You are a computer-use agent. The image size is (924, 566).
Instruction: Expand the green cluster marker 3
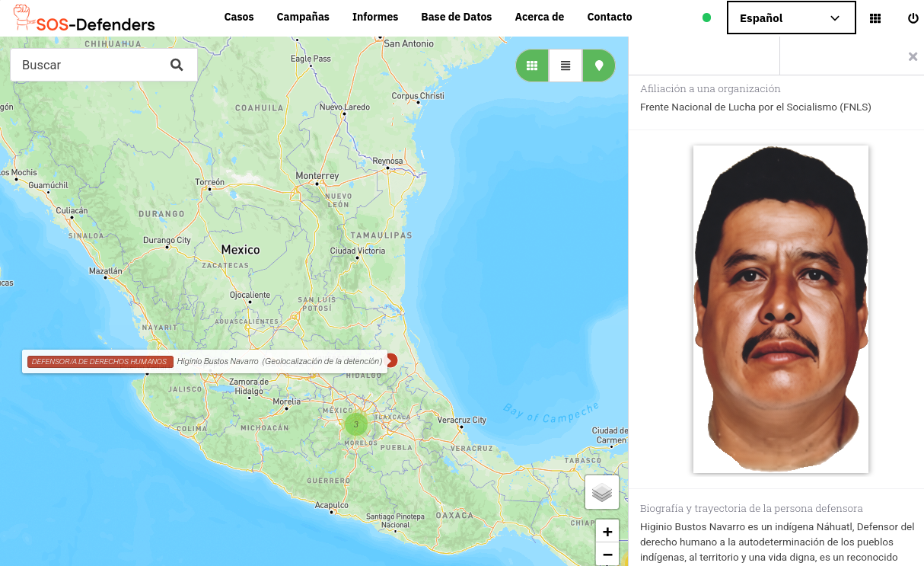[355, 424]
